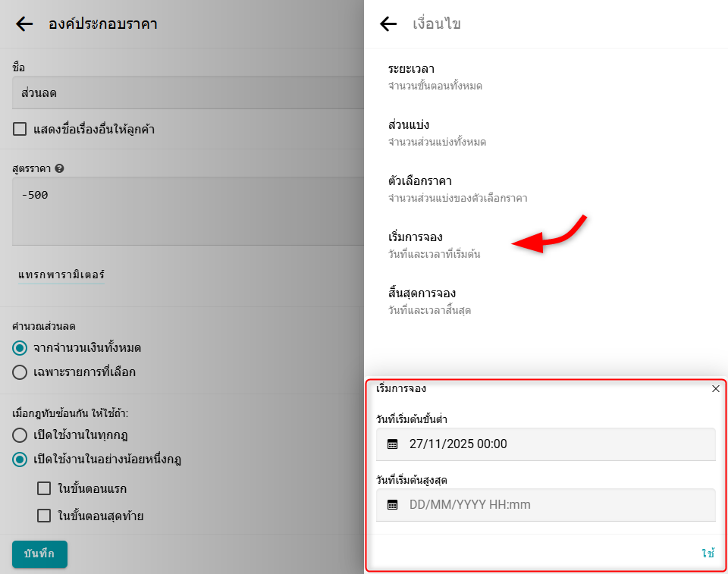Screen dimensions: 728x574
Task: Select เฉพาะรายการที่เลือก radio option
Action: (20, 372)
